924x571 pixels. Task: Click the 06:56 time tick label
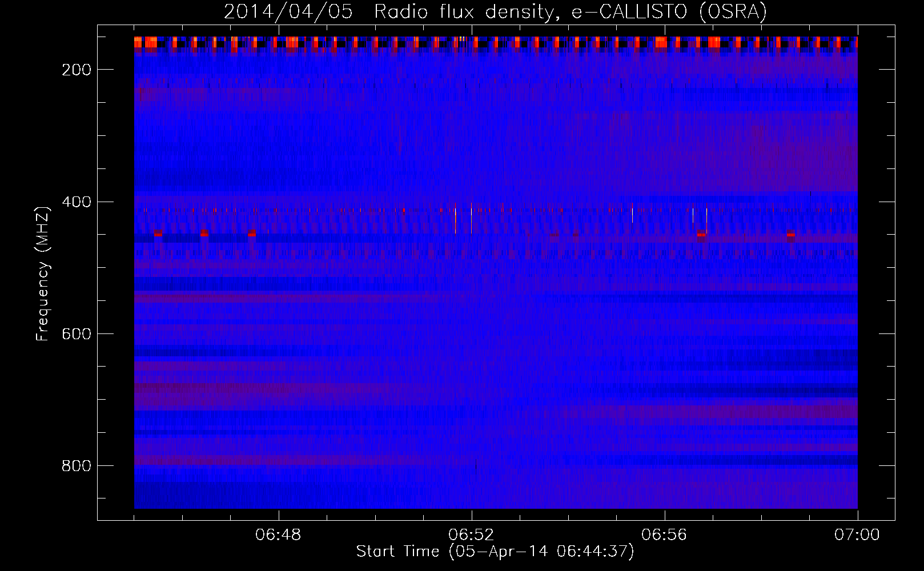[x=664, y=535]
